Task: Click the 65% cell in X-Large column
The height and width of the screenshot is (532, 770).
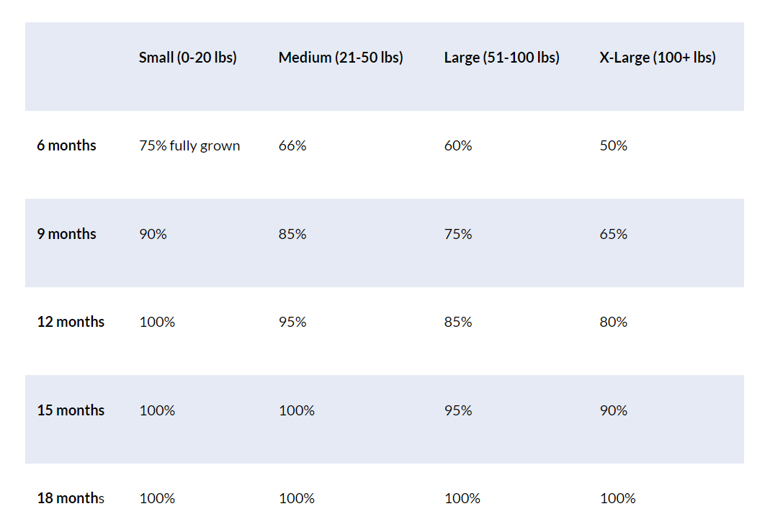Action: click(x=613, y=234)
